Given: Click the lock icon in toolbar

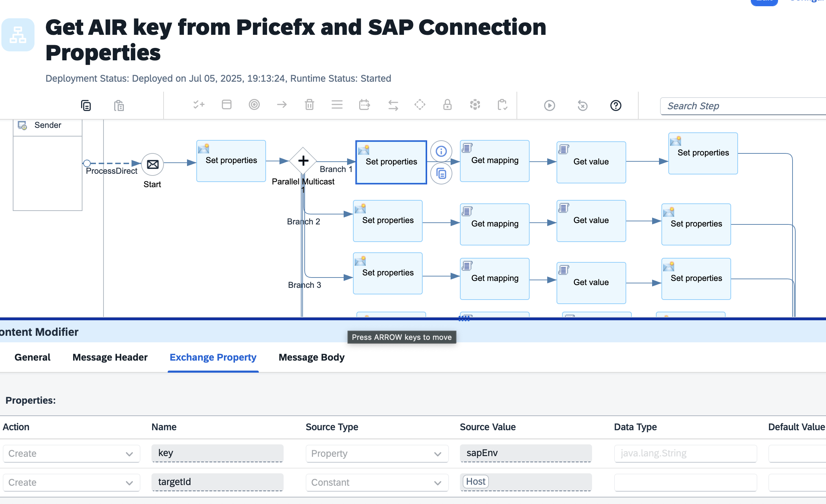Looking at the screenshot, I should coord(447,104).
